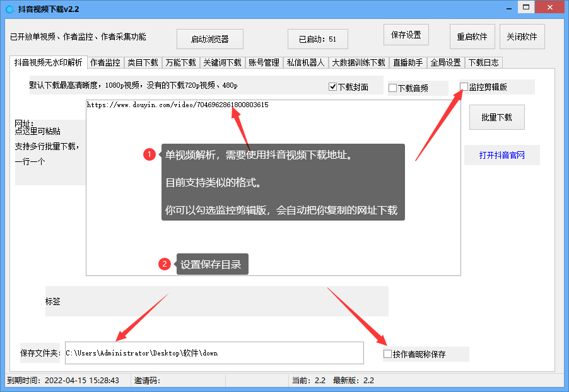The height and width of the screenshot is (392, 569).
Task: Click the 保存文件夹: label
Action: (x=40, y=353)
